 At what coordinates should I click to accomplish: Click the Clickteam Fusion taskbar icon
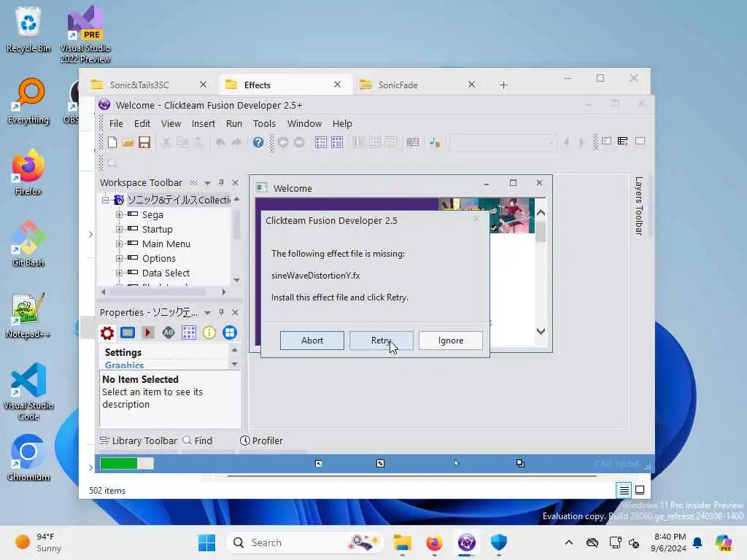click(x=466, y=542)
